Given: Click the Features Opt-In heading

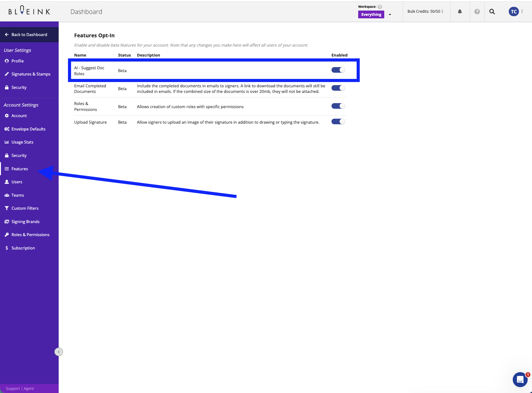Looking at the screenshot, I should click(94, 35).
